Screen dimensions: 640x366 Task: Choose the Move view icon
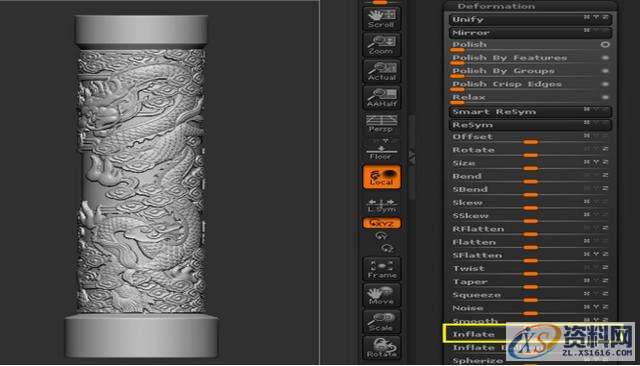pyautogui.click(x=381, y=295)
